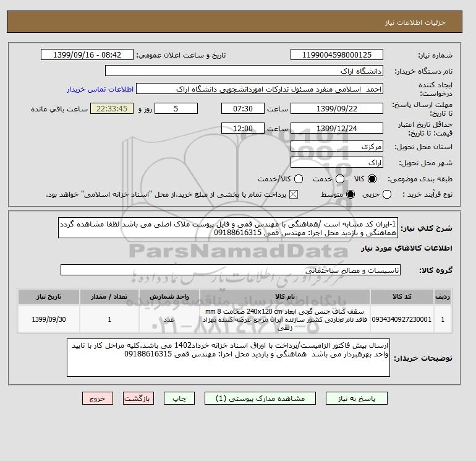476x461 pixels.
Task: Click the تاریخ نیاز column header
Action: 49,296
